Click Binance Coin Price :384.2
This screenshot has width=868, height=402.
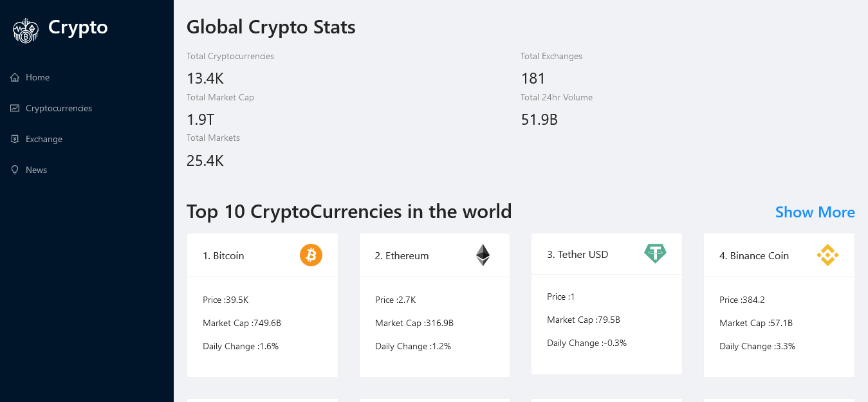click(x=742, y=300)
